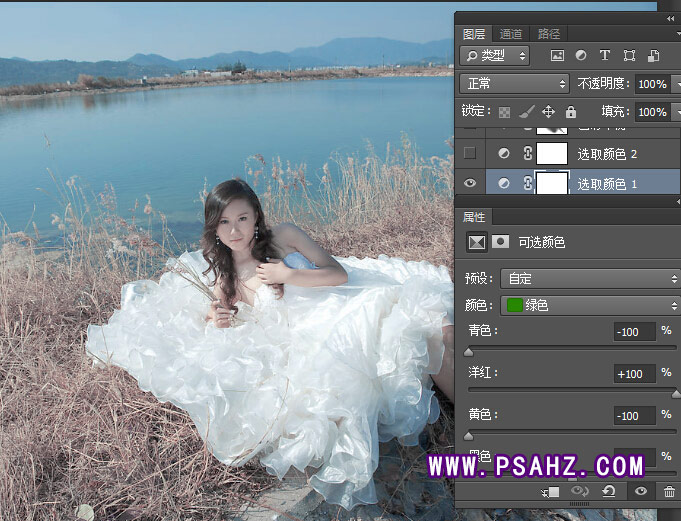Switch to the 通道 tab
Screen dimensions: 681x521
coord(511,33)
